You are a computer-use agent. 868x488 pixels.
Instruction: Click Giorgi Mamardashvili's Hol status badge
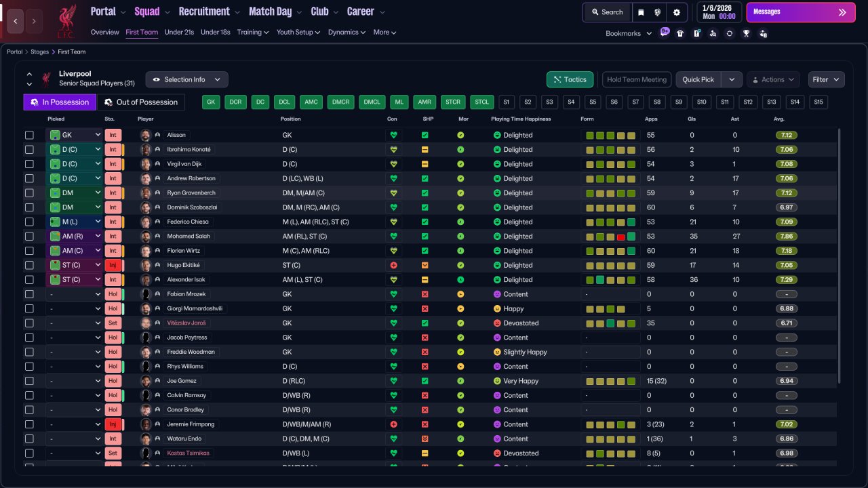tap(113, 308)
